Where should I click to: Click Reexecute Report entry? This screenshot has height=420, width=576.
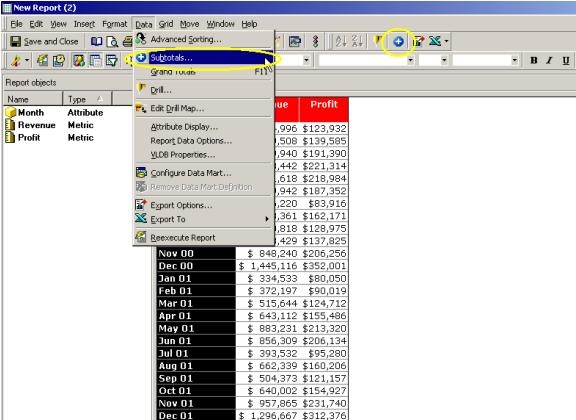(x=203, y=237)
